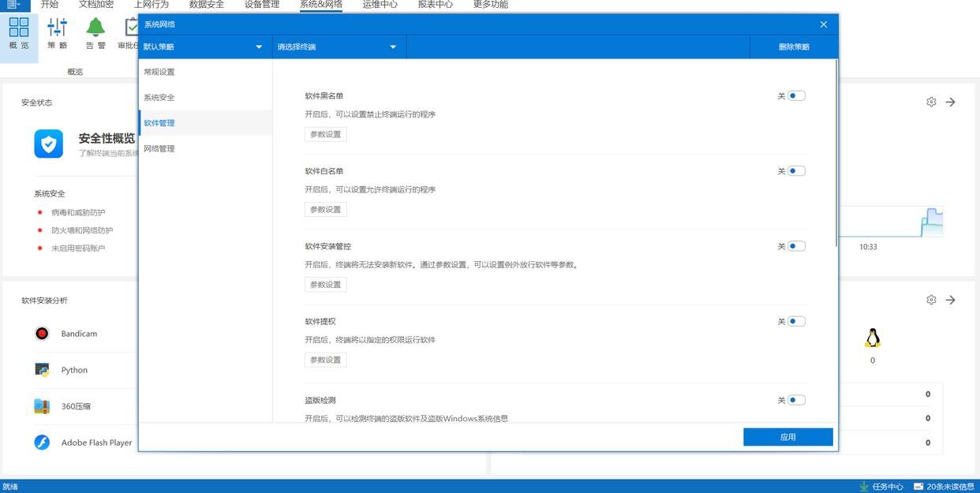Screen dimensions: 980x493
Task: Open the main menu dropdown at top-left
Action: (14, 5)
